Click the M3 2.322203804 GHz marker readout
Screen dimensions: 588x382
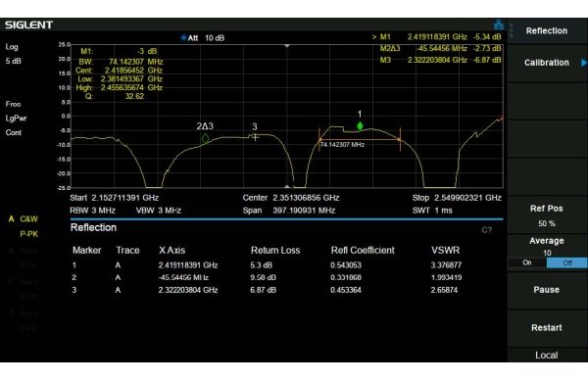(440, 60)
